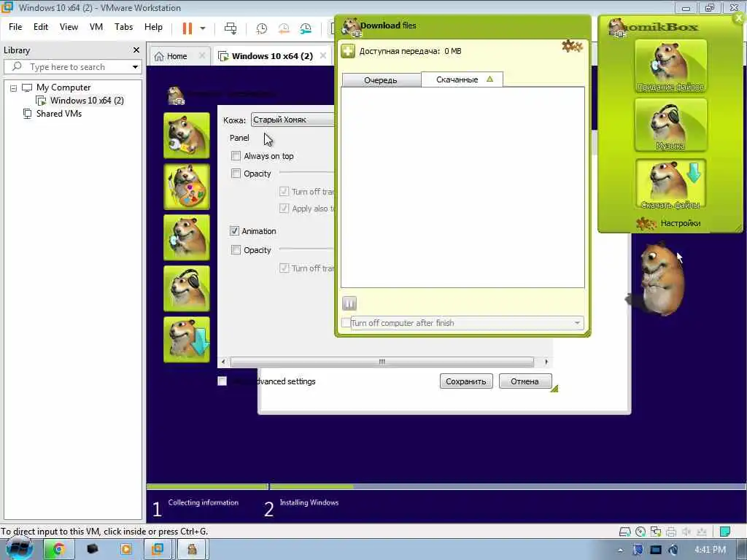The height and width of the screenshot is (560, 747).
Task: Click the revert to snapshot icon
Action: [x=284, y=28]
